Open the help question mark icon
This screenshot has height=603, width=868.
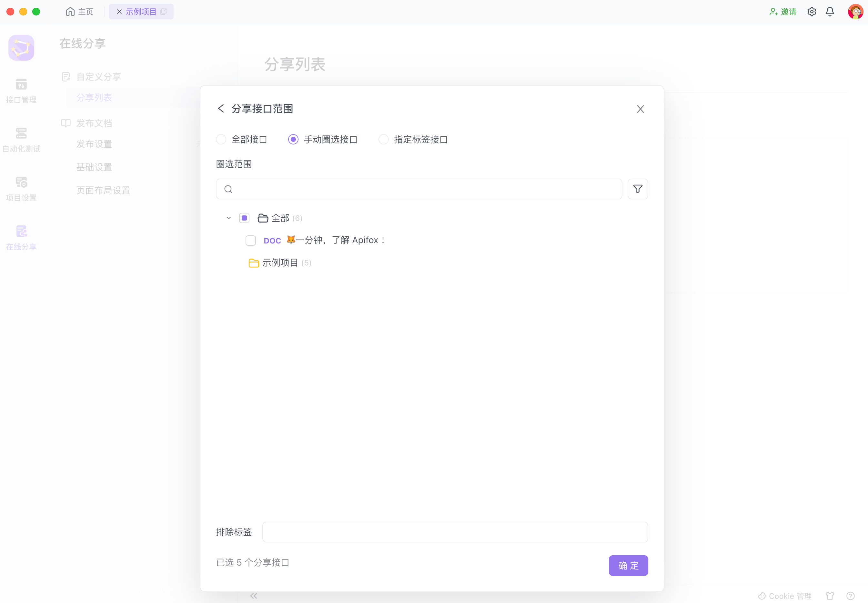pyautogui.click(x=850, y=596)
